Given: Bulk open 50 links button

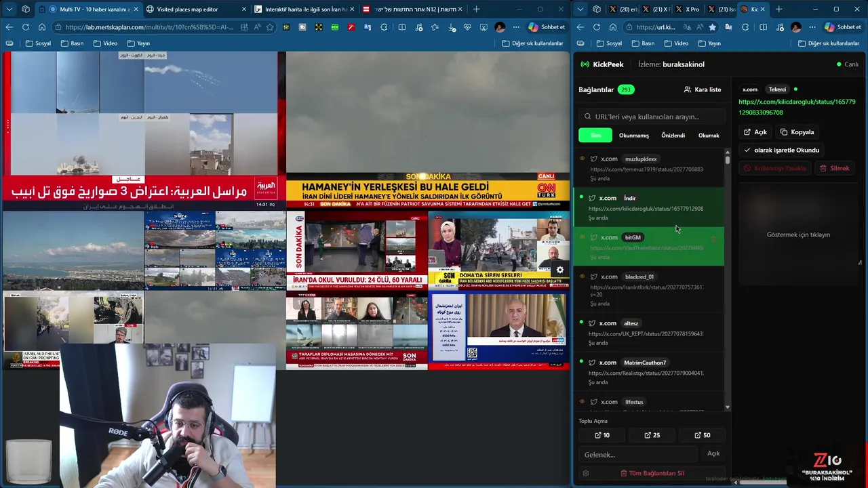Looking at the screenshot, I should (702, 435).
